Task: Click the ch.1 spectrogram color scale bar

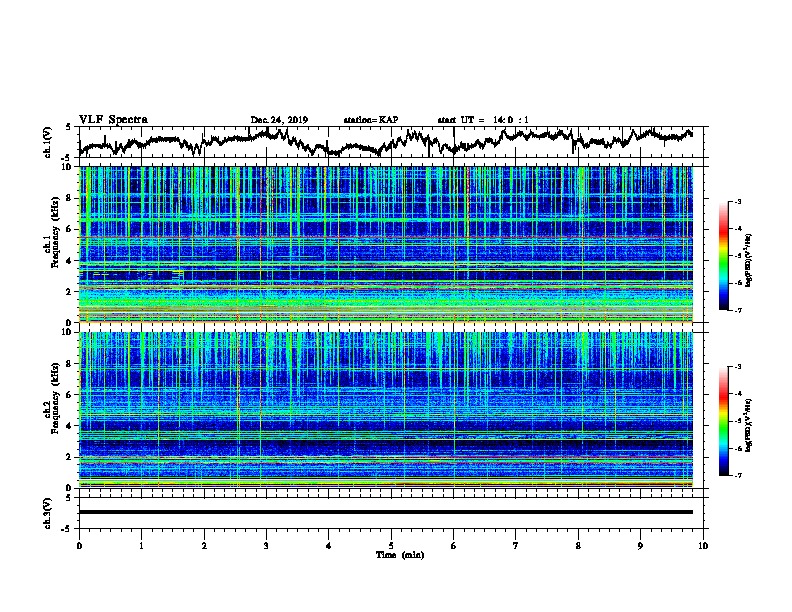Action: [724, 256]
